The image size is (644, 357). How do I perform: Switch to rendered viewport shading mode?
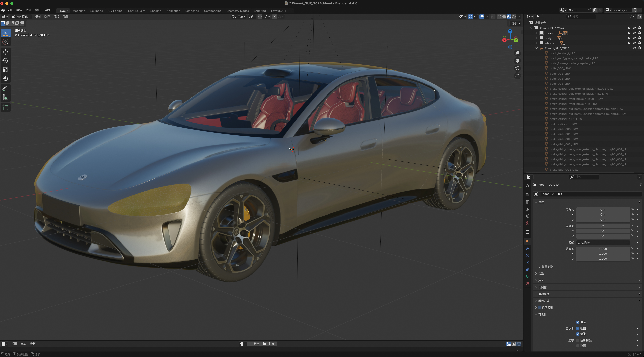point(514,17)
